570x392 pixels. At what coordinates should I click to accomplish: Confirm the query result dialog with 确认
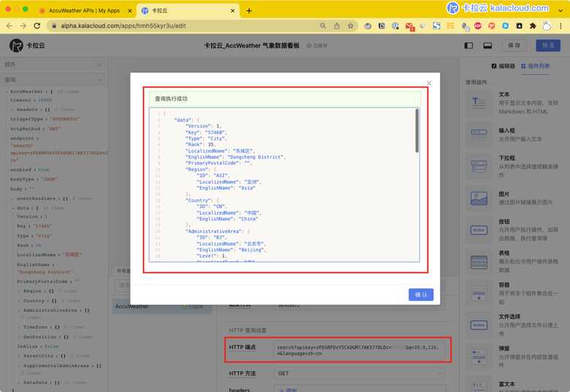[421, 294]
